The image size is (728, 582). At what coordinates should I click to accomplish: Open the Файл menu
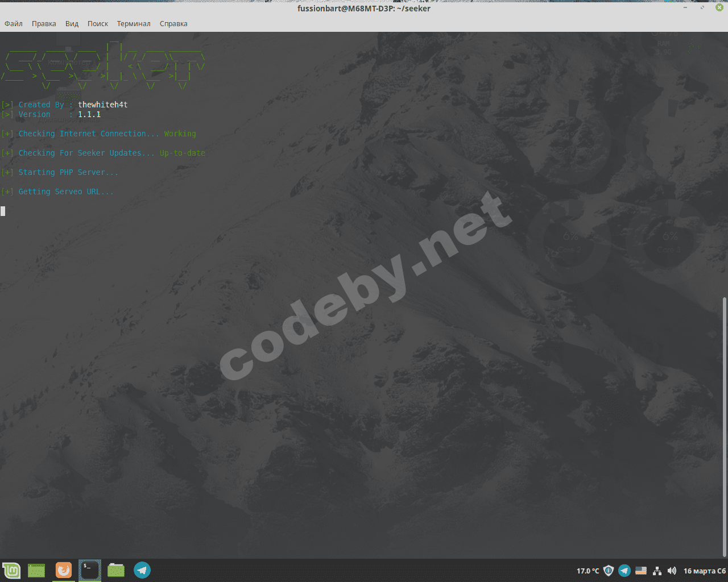[x=14, y=24]
